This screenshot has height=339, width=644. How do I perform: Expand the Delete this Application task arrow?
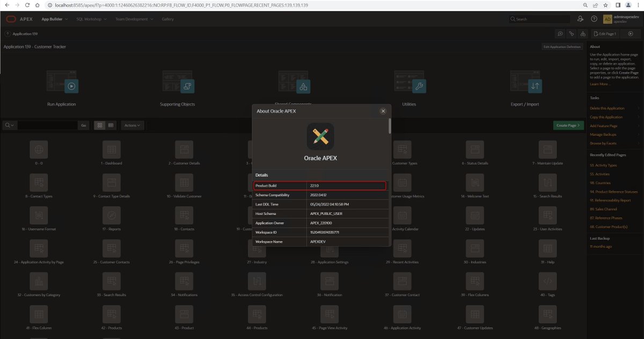(639, 108)
